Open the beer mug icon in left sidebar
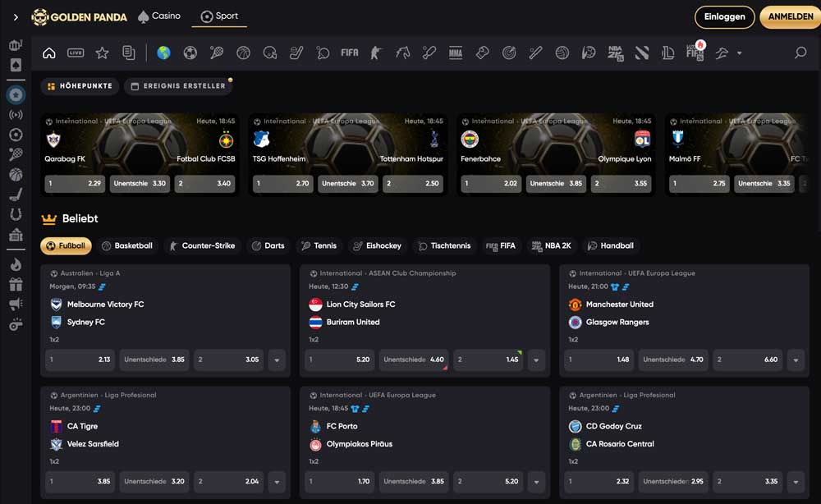This screenshot has width=821, height=504. coord(16,45)
